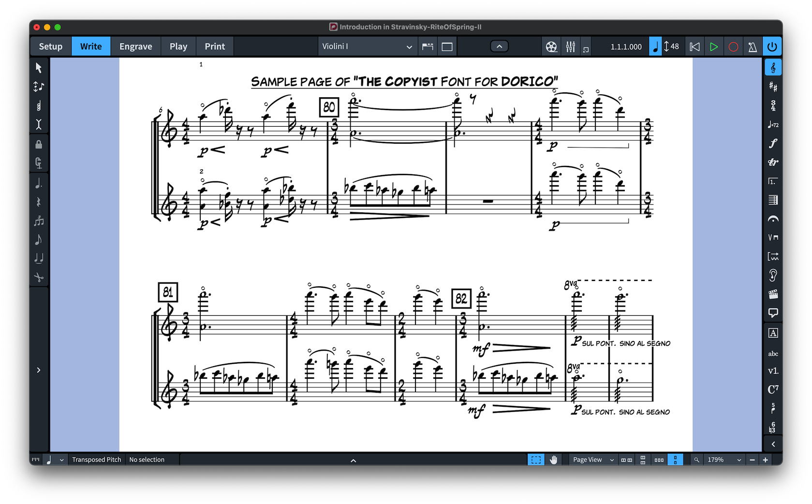This screenshot has width=812, height=504.
Task: Open the Video window film-reel icon
Action: coord(551,47)
